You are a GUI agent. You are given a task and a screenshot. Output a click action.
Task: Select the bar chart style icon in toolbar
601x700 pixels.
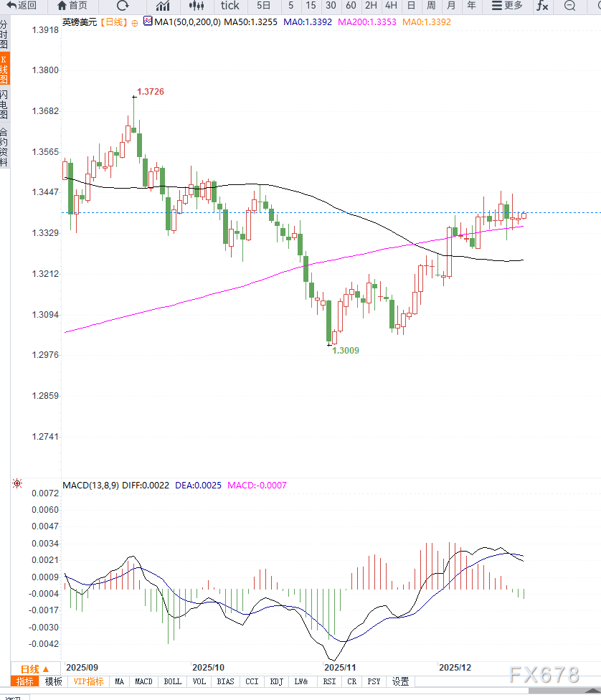(x=161, y=6)
